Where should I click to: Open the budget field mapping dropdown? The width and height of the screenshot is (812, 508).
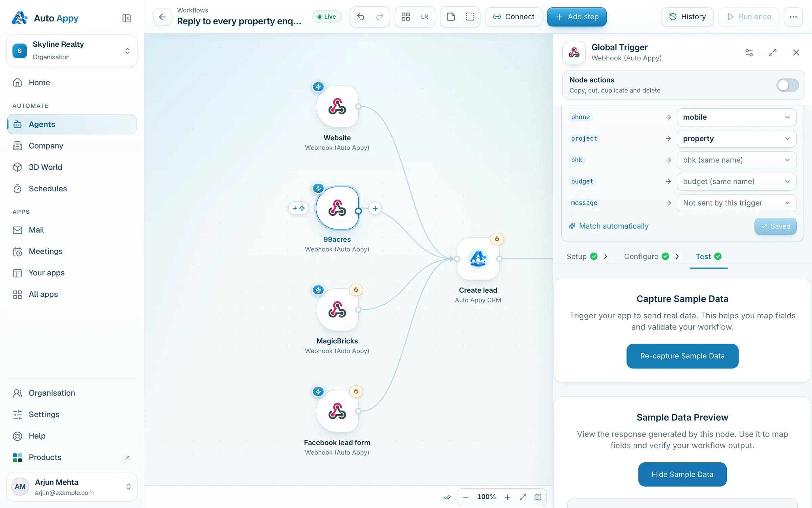point(736,182)
